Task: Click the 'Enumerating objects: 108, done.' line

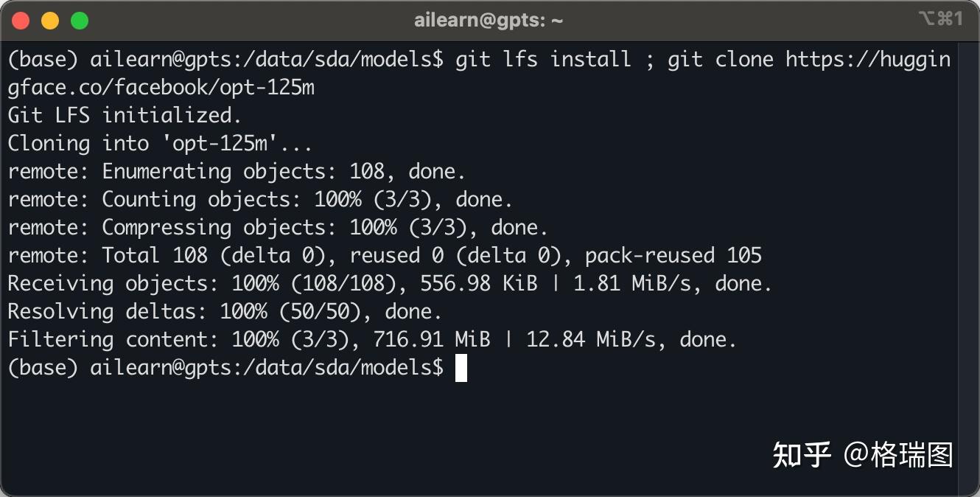Action: (x=283, y=171)
